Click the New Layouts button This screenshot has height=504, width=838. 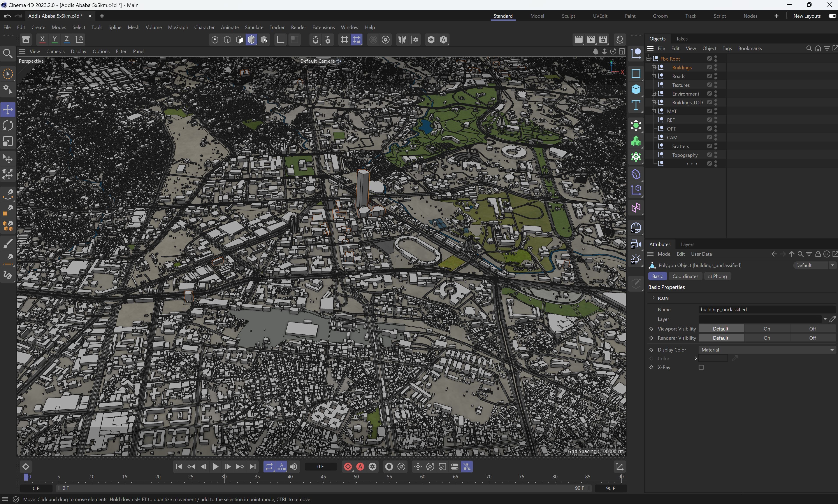click(x=807, y=16)
